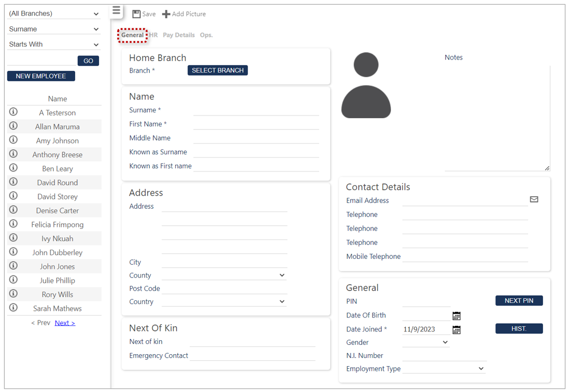Screen dimensions: 570x392
Task: Click the hamburger menu icon
Action: (116, 11)
